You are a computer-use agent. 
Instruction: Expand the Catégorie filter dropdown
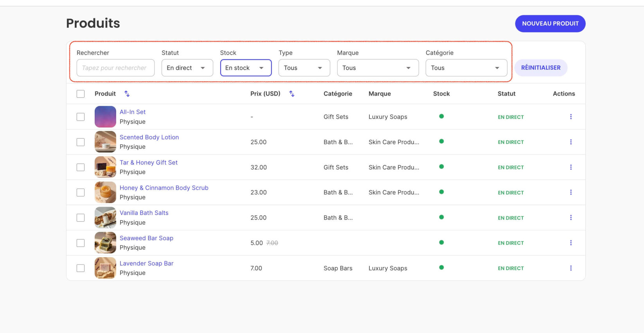(466, 68)
